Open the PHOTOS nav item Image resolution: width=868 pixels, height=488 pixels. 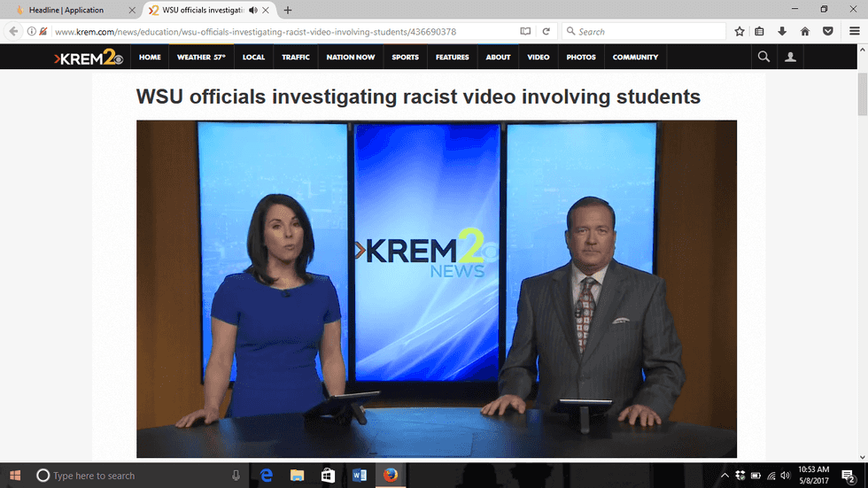581,57
